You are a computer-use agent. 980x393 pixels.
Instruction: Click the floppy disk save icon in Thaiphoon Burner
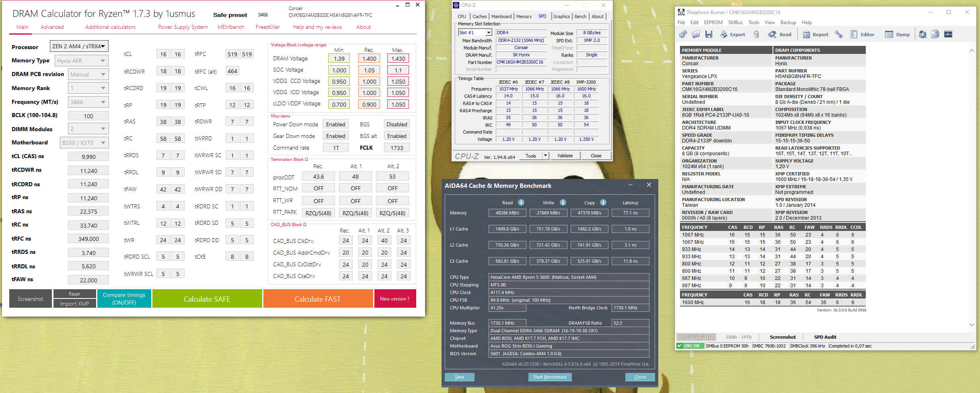tap(709, 35)
